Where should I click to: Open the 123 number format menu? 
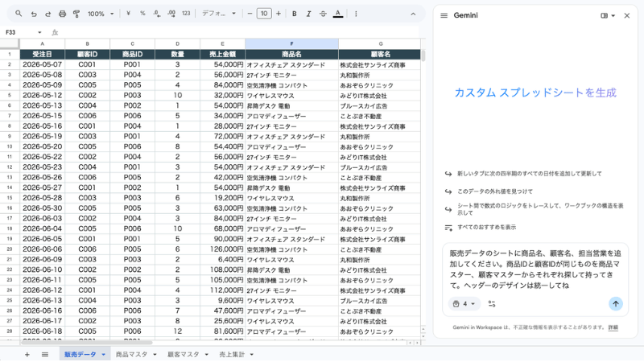click(186, 14)
